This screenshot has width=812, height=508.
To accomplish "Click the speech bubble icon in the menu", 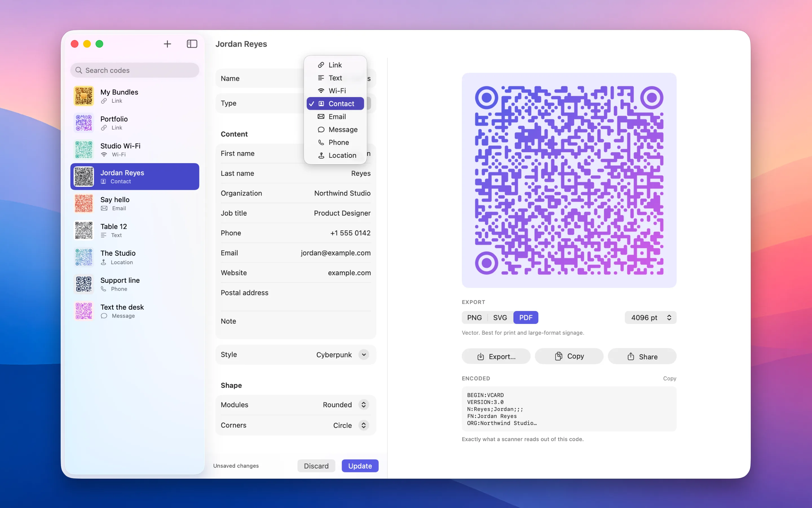I will coord(321,129).
